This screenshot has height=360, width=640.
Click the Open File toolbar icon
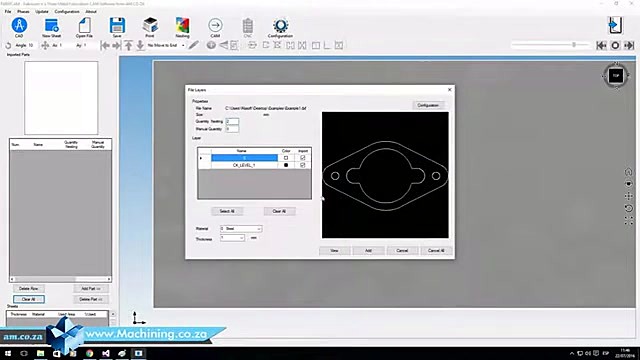pyautogui.click(x=84, y=25)
